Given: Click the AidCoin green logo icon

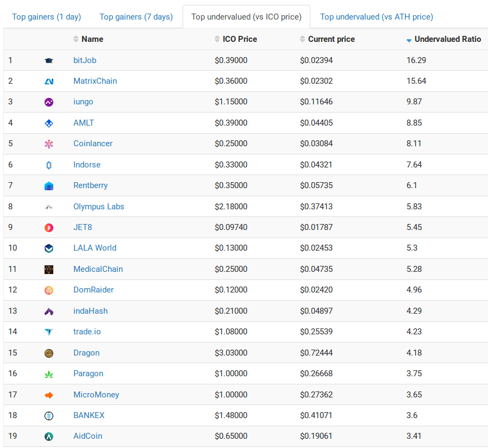Looking at the screenshot, I should (x=49, y=437).
